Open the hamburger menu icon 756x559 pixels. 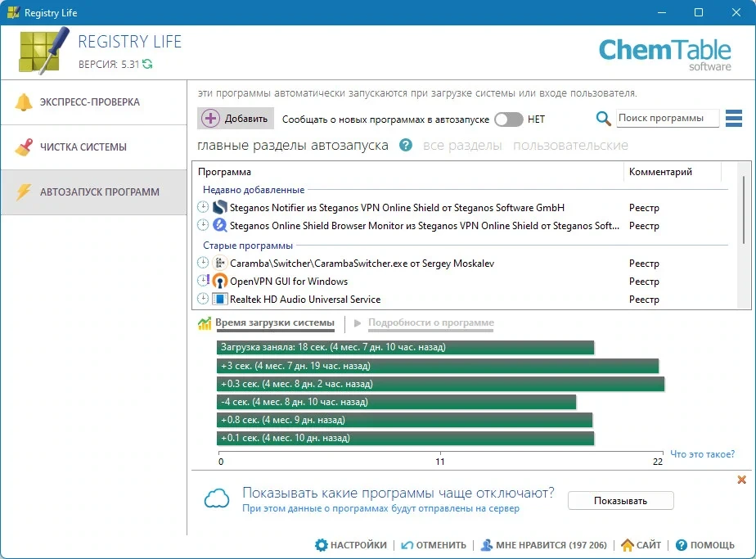[734, 118]
